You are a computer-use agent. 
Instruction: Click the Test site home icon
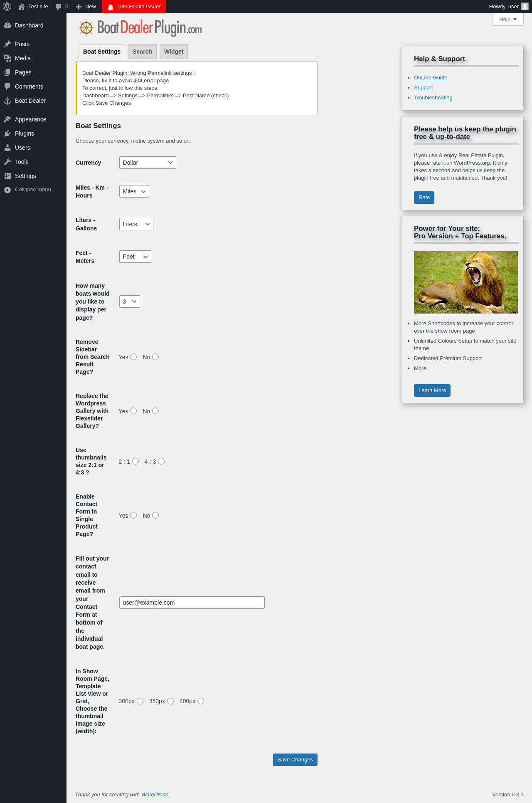[22, 7]
